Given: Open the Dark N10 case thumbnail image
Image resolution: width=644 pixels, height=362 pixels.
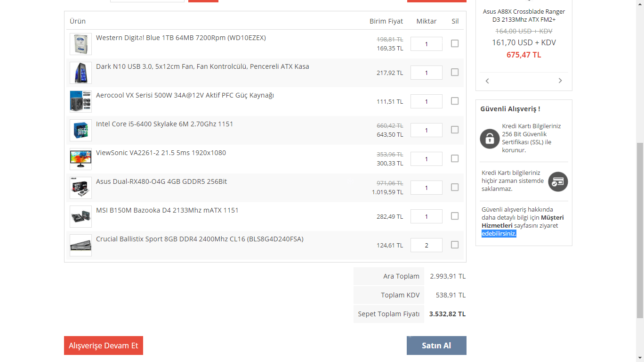Looking at the screenshot, I should [x=80, y=73].
